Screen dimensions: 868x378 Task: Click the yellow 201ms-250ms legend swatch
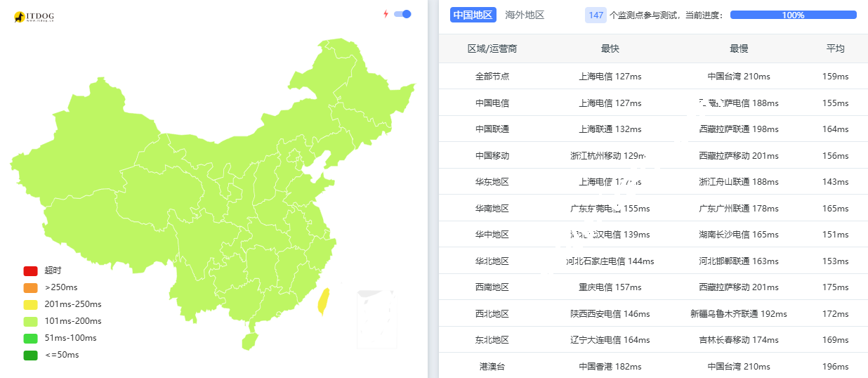[x=30, y=304]
